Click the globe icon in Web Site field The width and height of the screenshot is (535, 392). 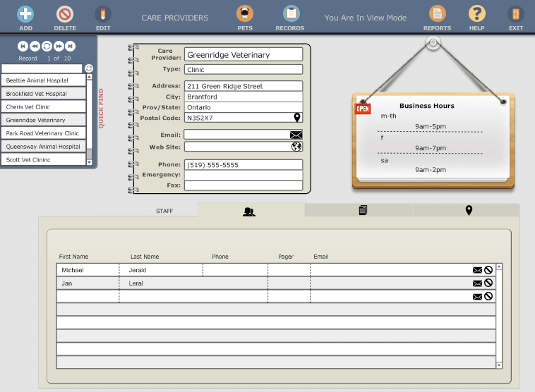[296, 147]
